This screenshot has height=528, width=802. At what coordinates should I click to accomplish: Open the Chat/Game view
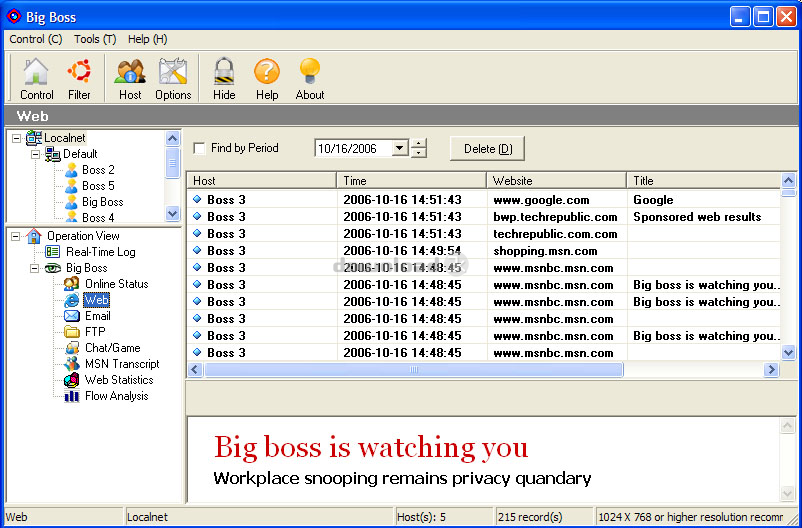coord(113,348)
